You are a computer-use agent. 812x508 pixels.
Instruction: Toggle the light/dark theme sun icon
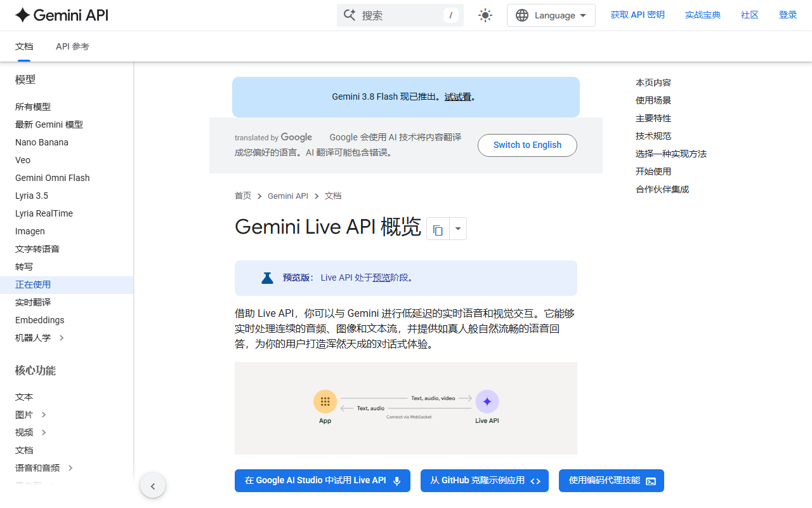click(485, 15)
